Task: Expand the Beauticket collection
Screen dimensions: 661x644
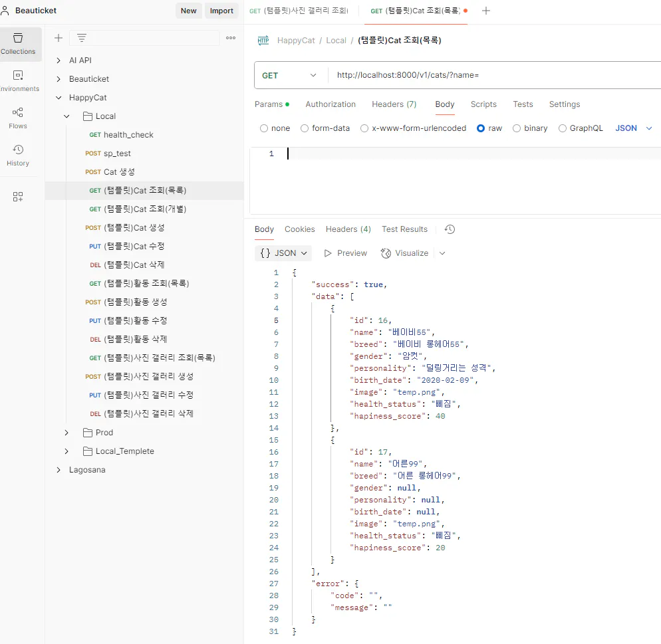Action: tap(59, 79)
